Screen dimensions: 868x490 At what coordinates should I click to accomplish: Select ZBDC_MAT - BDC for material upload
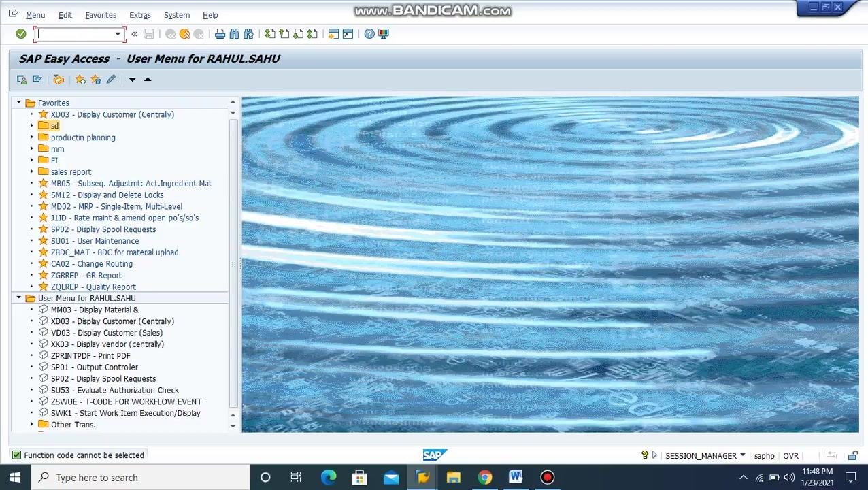(114, 252)
